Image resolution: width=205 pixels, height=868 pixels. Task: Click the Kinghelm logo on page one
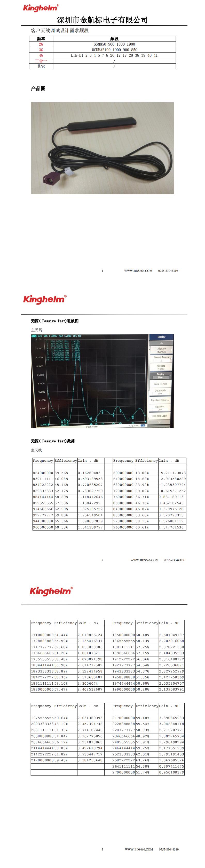tap(41, 8)
